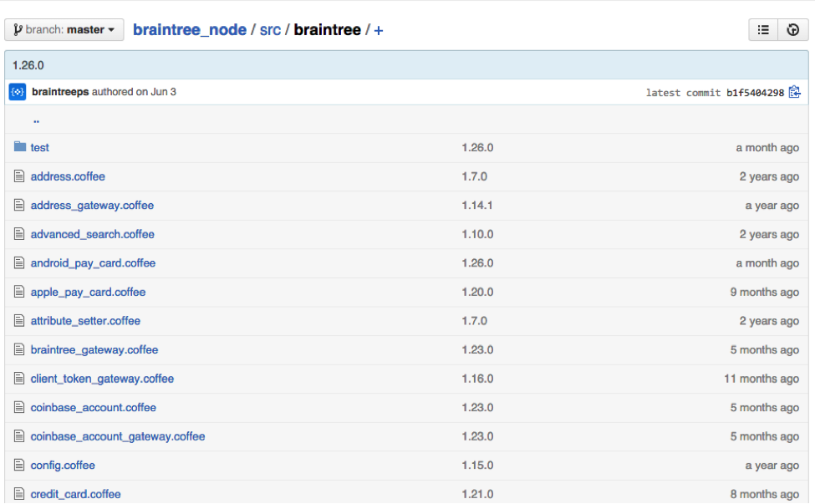Open address_gateway.coffee file
The image size is (815, 504).
coord(92,206)
